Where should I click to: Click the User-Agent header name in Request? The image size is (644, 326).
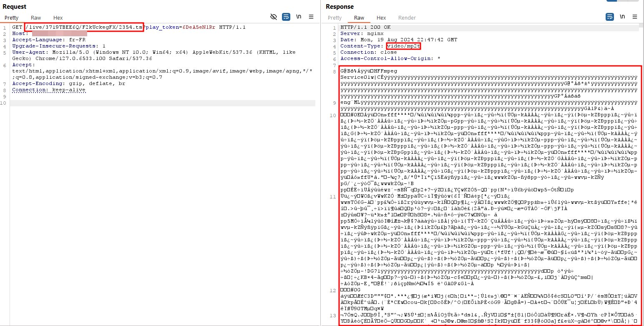click(30, 53)
